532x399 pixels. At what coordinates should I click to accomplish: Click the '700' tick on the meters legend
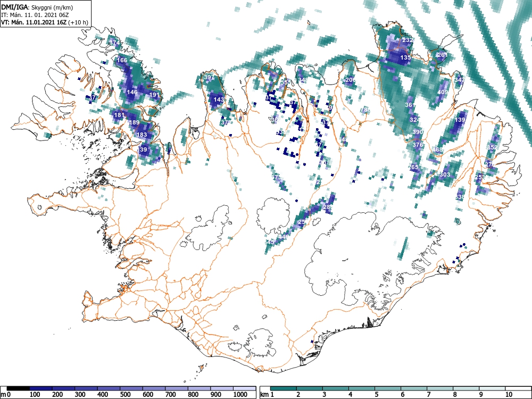tap(171, 395)
